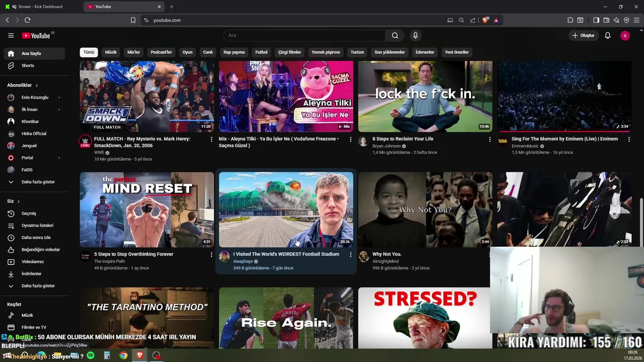This screenshot has height=362, width=644.
Task: Open a new browser tab plus button
Action: 172,7
